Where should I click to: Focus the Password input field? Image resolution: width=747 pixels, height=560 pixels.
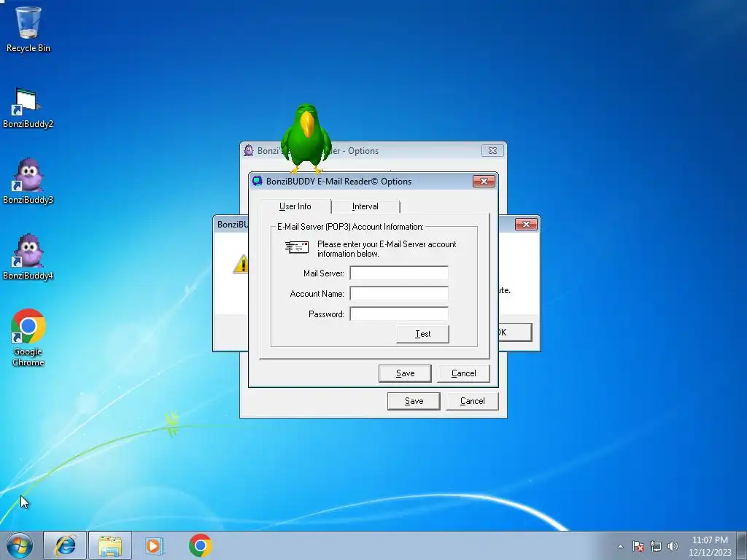399,314
